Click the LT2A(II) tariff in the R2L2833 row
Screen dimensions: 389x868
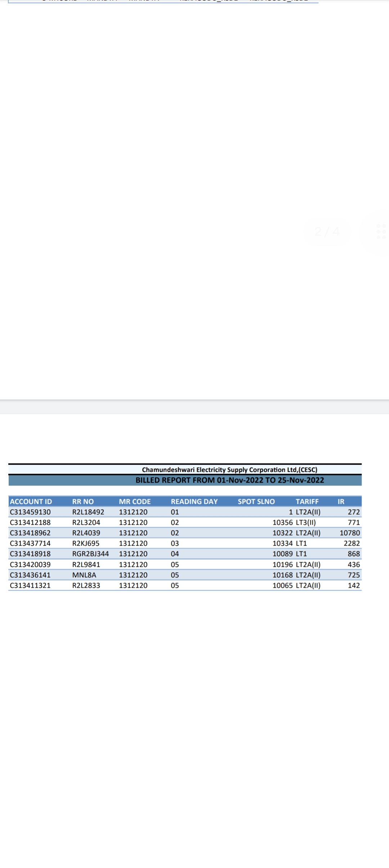pos(308,585)
